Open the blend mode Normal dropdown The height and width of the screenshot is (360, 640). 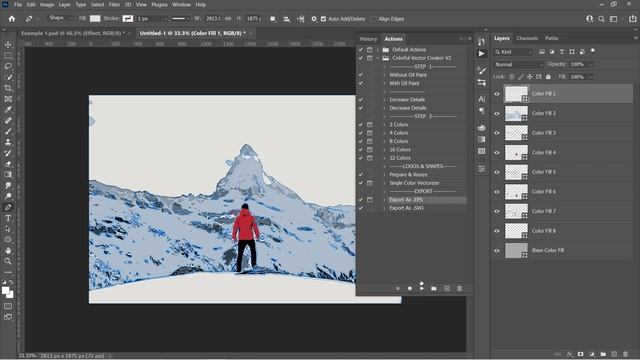518,64
